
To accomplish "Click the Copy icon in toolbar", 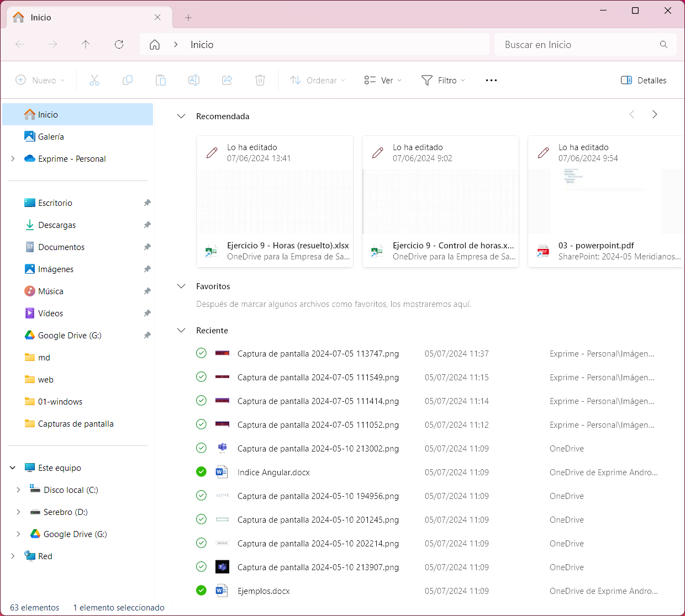I will pos(128,80).
